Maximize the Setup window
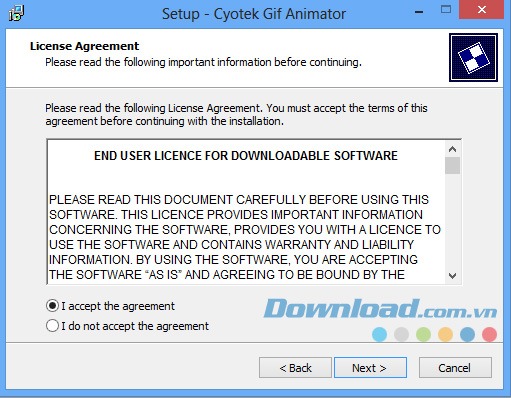The image size is (511, 398). 446,9
